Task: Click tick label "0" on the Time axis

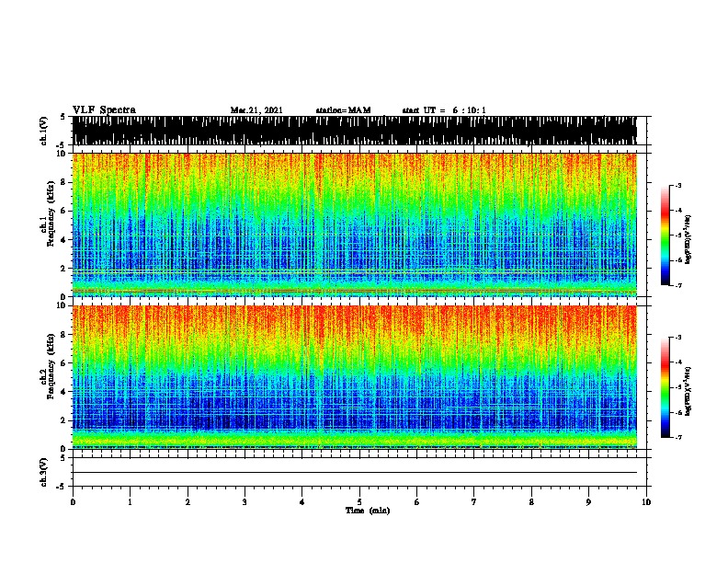Action: [x=73, y=501]
